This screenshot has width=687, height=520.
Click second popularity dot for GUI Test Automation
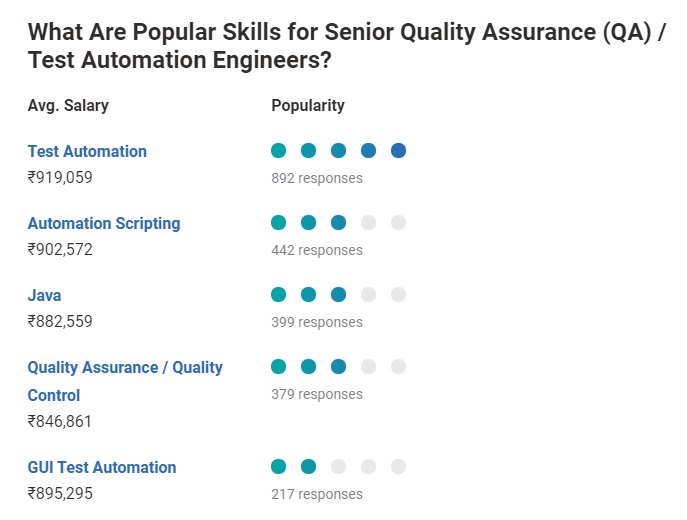pyautogui.click(x=309, y=467)
